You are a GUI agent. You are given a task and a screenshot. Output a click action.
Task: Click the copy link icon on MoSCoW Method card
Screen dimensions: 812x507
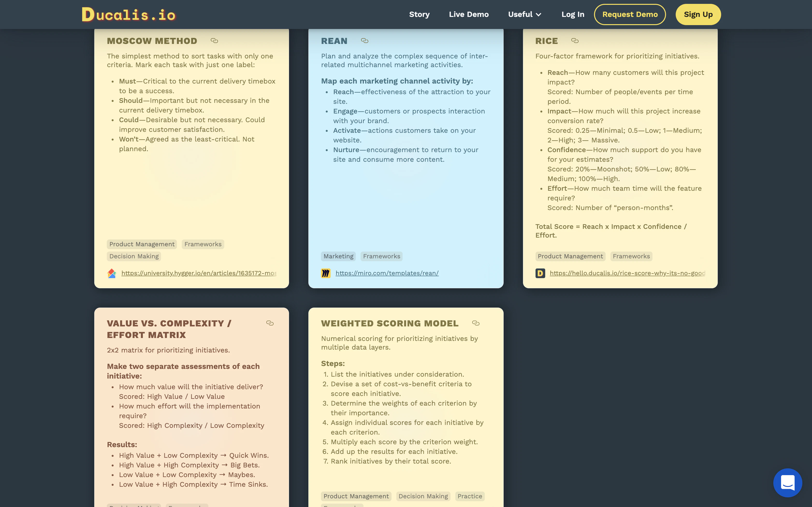214,41
